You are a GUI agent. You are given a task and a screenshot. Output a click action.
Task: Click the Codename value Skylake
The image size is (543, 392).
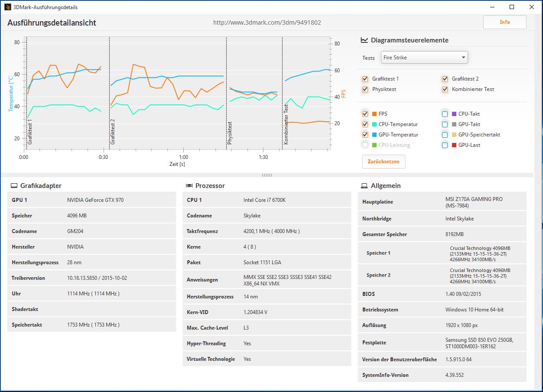[253, 216]
